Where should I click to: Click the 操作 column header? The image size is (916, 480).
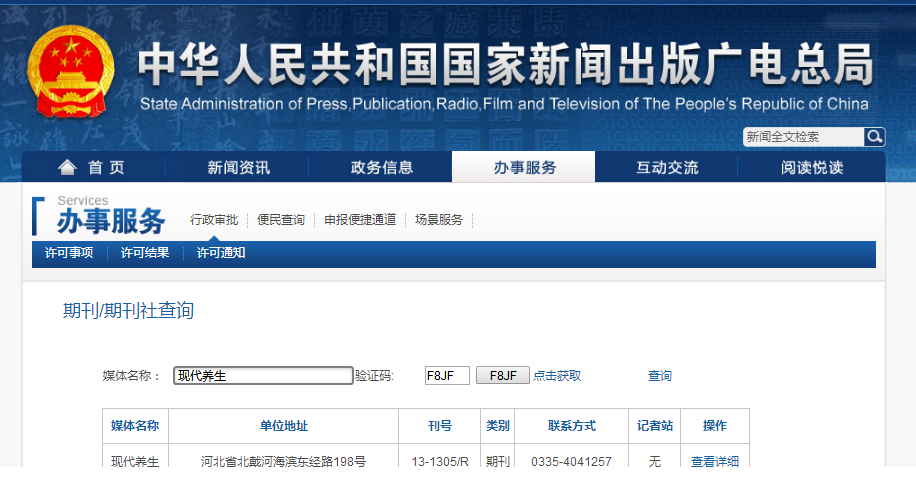pos(715,426)
